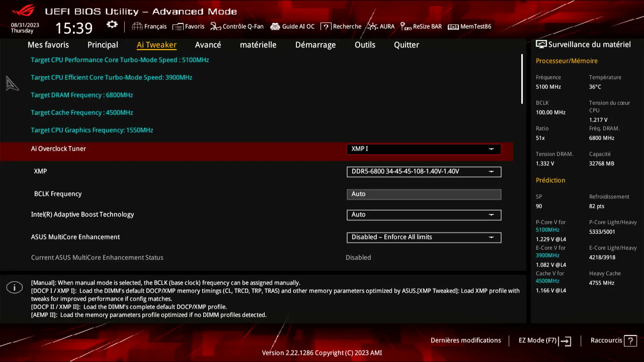Select the Intel(R) Adaptive Boost Technology label

[82, 215]
